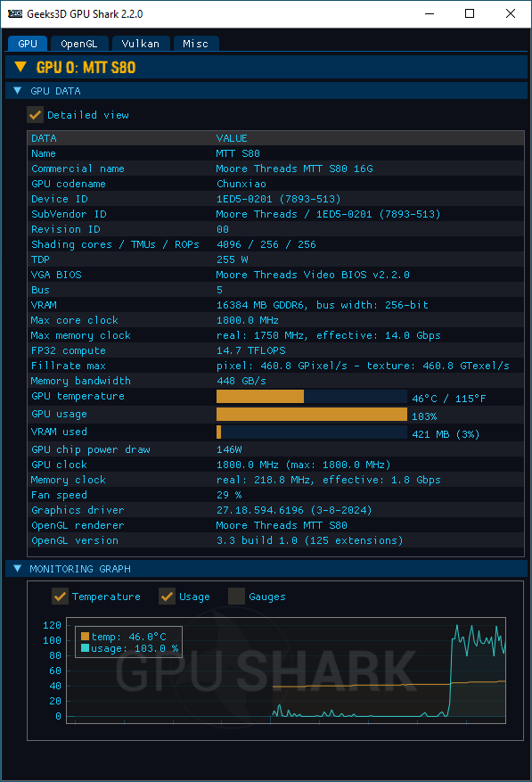The height and width of the screenshot is (782, 532).
Task: Click 'Moore Threads Video BIOS v2.2.0' value
Action: tap(313, 275)
